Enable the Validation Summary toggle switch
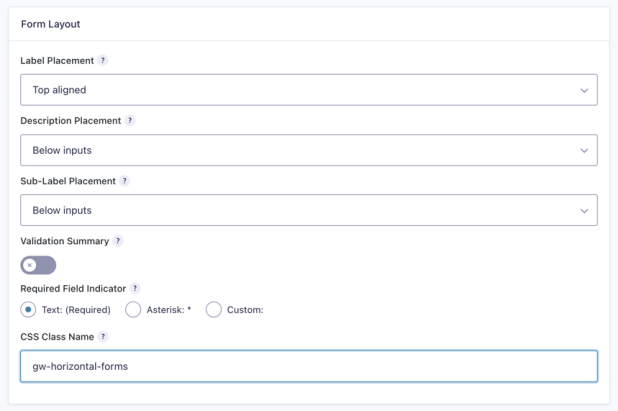The width and height of the screenshot is (618, 411). [38, 265]
